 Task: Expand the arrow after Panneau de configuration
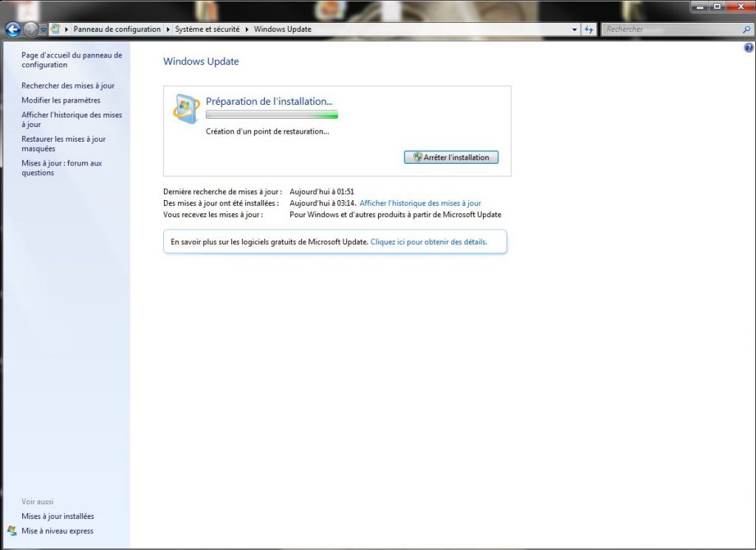click(168, 30)
